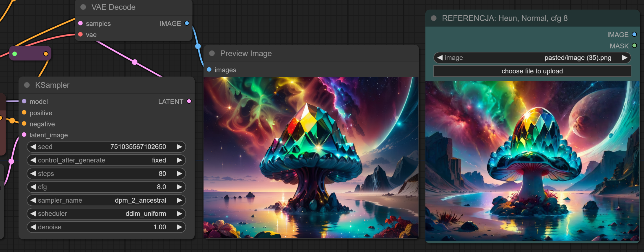Screen dimensions: 644x252
Task: Toggle collapse on the VAE Decode node
Action: pos(83,7)
